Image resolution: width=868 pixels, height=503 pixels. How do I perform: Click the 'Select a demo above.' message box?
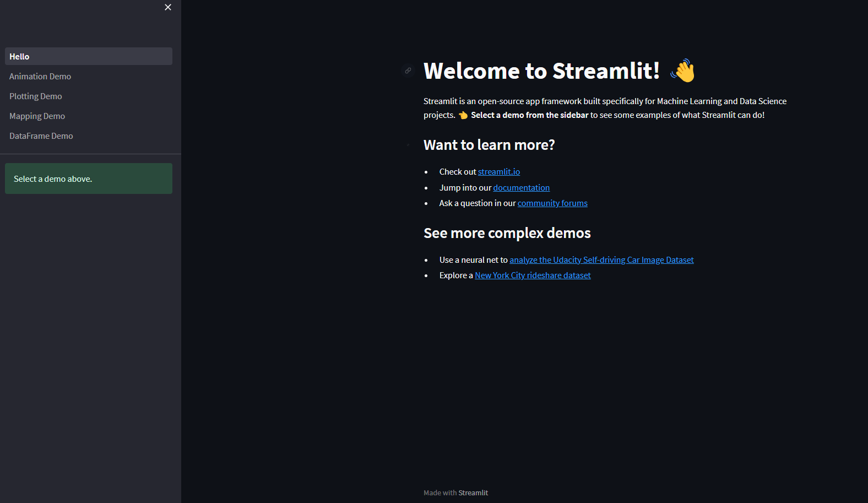89,179
